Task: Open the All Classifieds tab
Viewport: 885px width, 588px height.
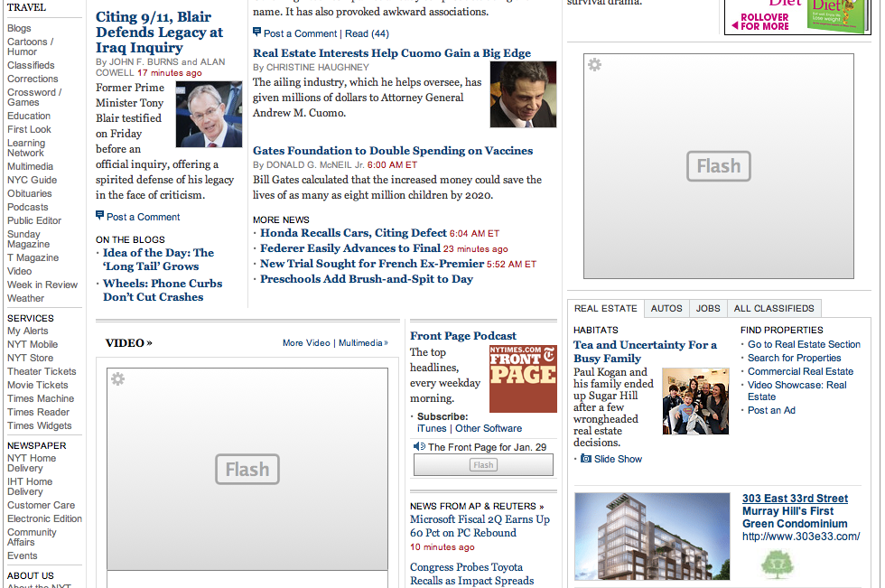Action: pos(774,308)
